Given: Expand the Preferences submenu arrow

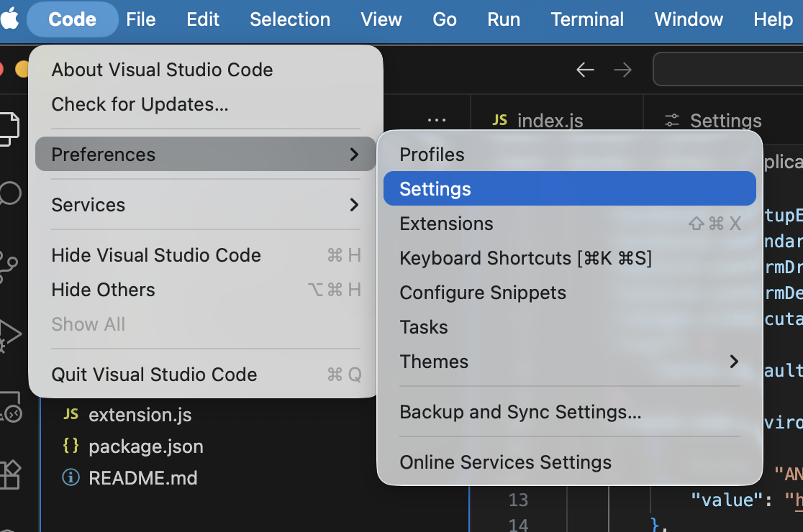Looking at the screenshot, I should tap(353, 155).
